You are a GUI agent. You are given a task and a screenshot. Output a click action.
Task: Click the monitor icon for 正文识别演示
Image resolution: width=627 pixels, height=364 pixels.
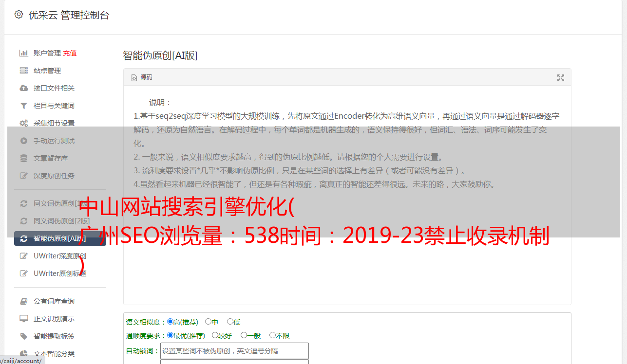[23, 319]
